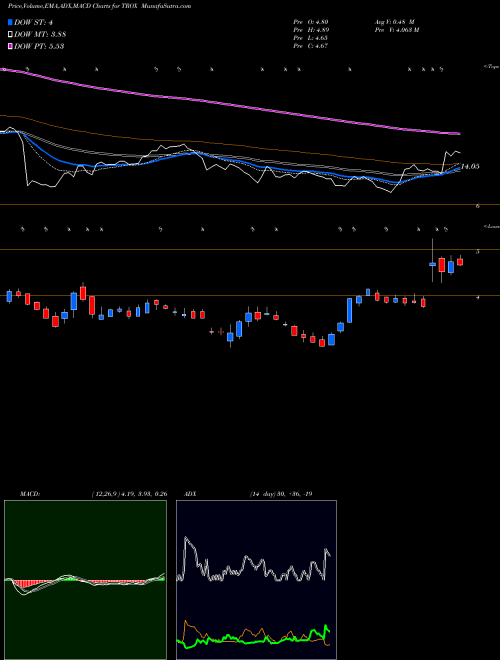This screenshot has height=660, width=500.
Task: Click the price level 5 axis label
Action: (478, 252)
